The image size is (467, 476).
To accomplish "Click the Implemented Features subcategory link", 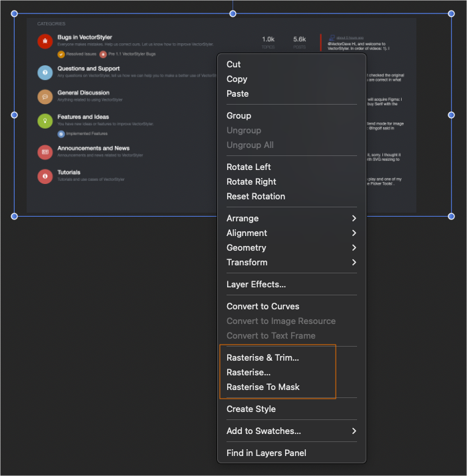I will tap(87, 133).
